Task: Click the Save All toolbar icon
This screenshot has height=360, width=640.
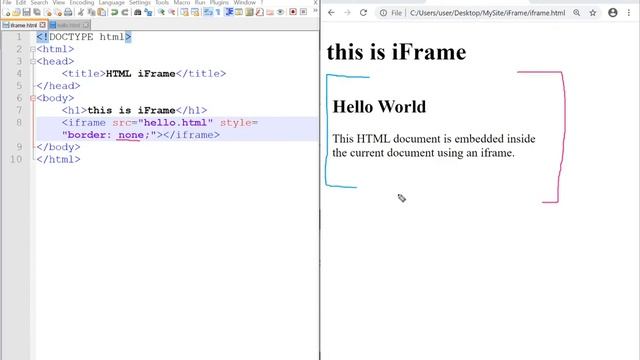Action: [x=37, y=12]
